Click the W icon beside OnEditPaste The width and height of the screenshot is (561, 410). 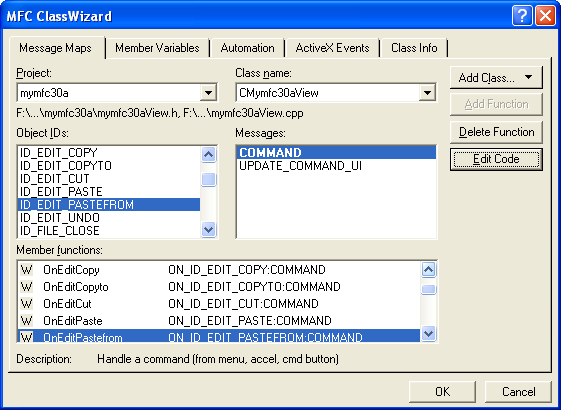click(26, 321)
